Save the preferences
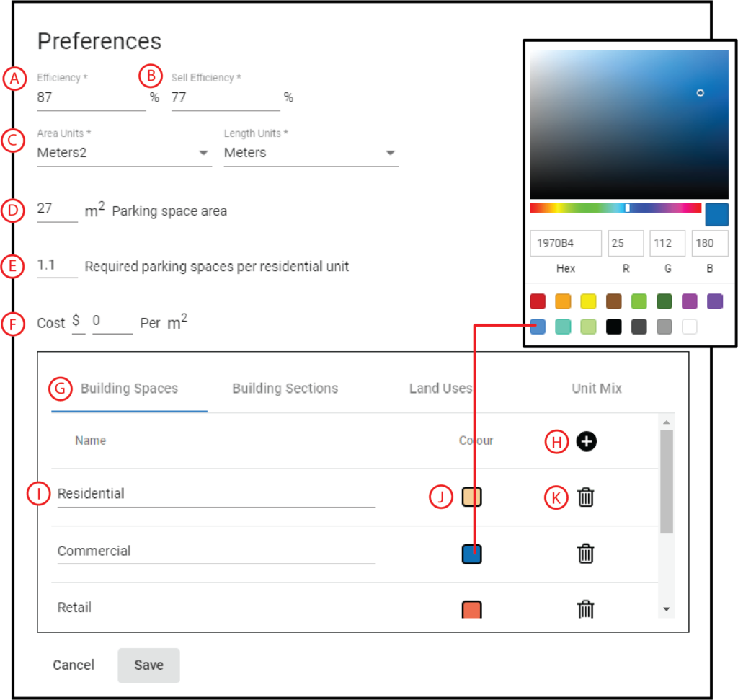Viewport: 738px width, 700px height. coord(148,665)
